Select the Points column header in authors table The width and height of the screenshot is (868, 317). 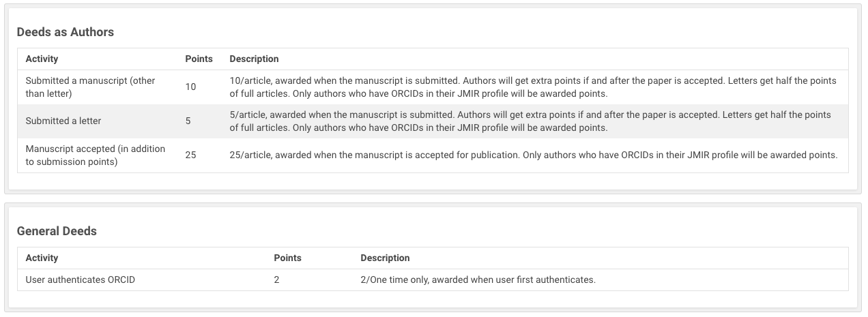(x=199, y=59)
